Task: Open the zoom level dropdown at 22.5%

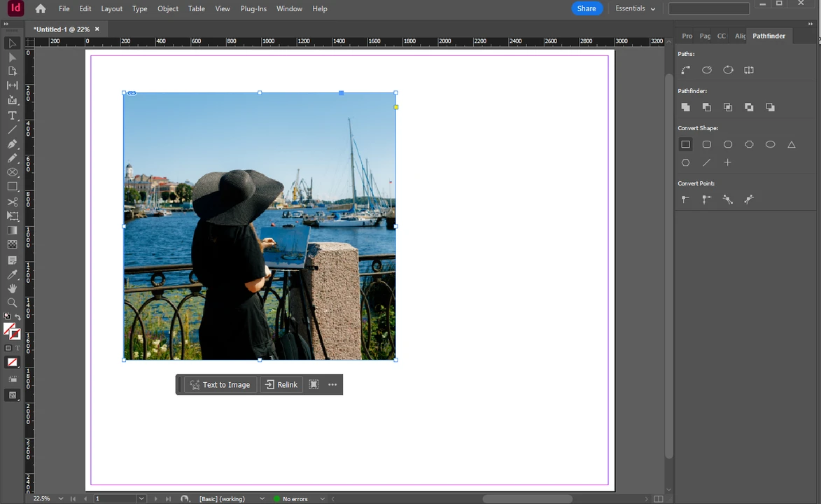Action: [61, 499]
